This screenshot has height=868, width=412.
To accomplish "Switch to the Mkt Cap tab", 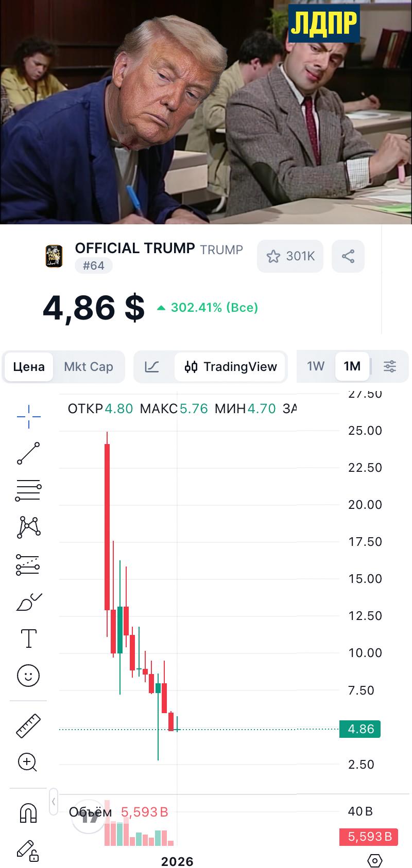I will pos(88,367).
